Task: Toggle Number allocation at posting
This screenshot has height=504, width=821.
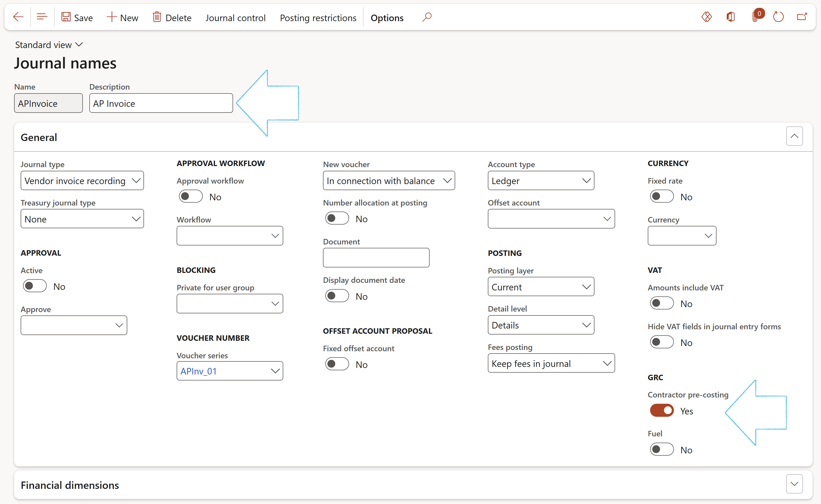Action: 337,219
